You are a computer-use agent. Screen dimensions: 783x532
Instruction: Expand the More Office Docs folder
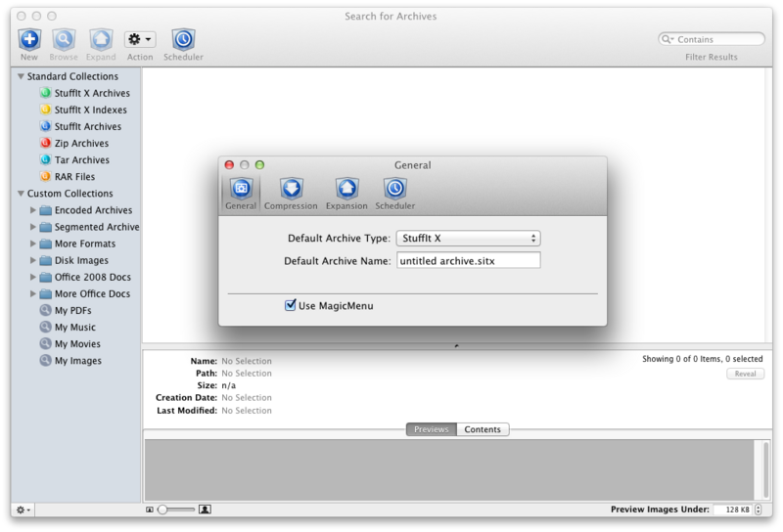33,293
